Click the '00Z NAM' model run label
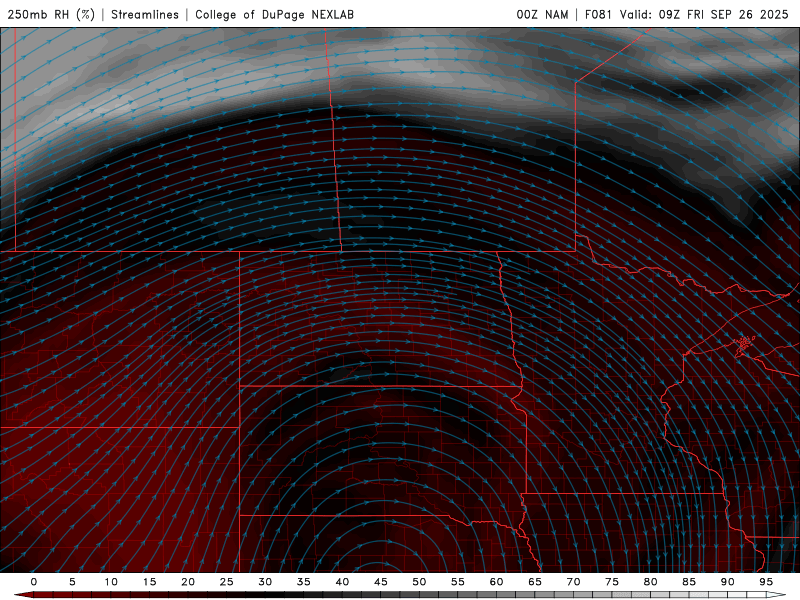 542,14
